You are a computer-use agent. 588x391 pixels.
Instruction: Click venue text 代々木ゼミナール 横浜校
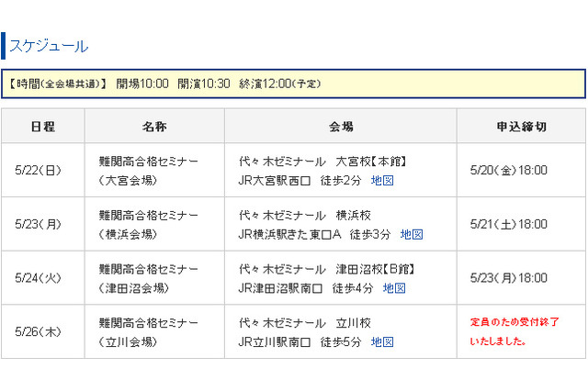(x=305, y=216)
